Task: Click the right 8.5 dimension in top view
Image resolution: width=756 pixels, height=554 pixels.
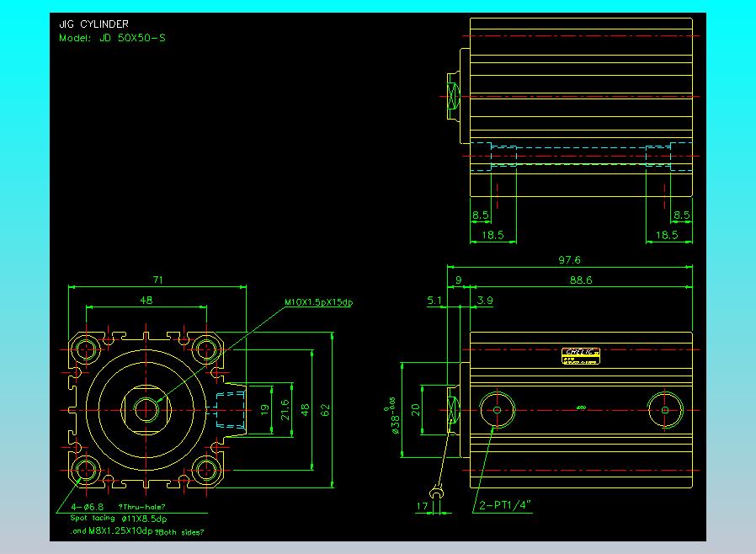Action: click(682, 215)
